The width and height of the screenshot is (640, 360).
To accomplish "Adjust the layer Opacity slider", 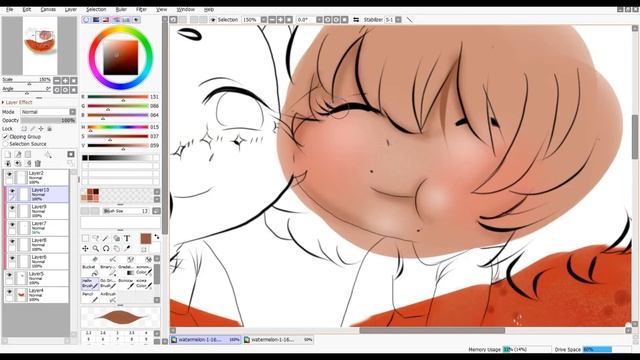I will coord(48,120).
